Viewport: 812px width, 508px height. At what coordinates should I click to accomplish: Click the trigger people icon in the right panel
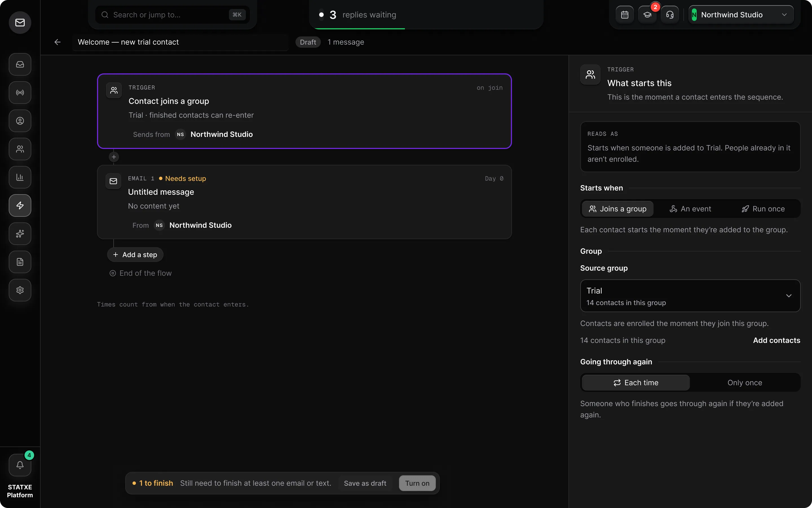pos(590,75)
